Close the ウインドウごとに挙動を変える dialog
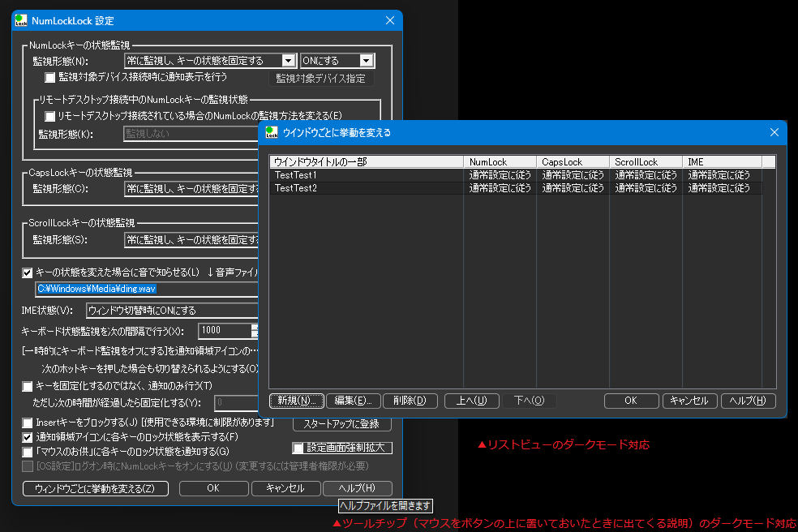Viewport: 798px width, 532px height. point(774,132)
